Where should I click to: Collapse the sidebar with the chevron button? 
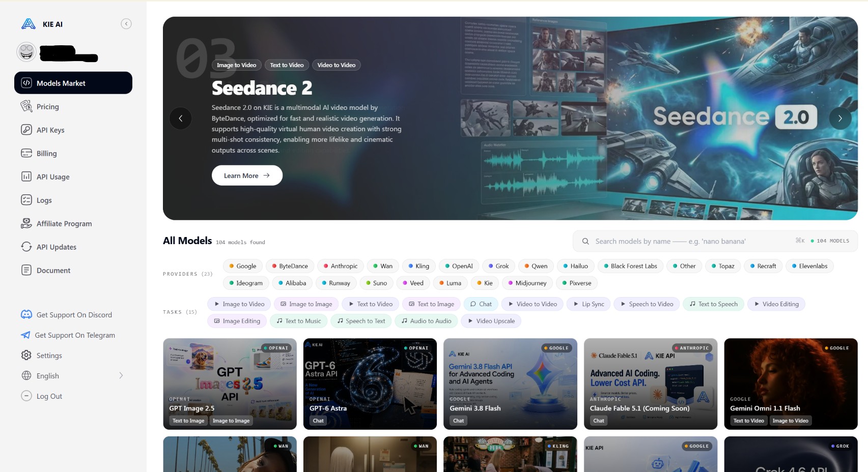click(x=126, y=24)
